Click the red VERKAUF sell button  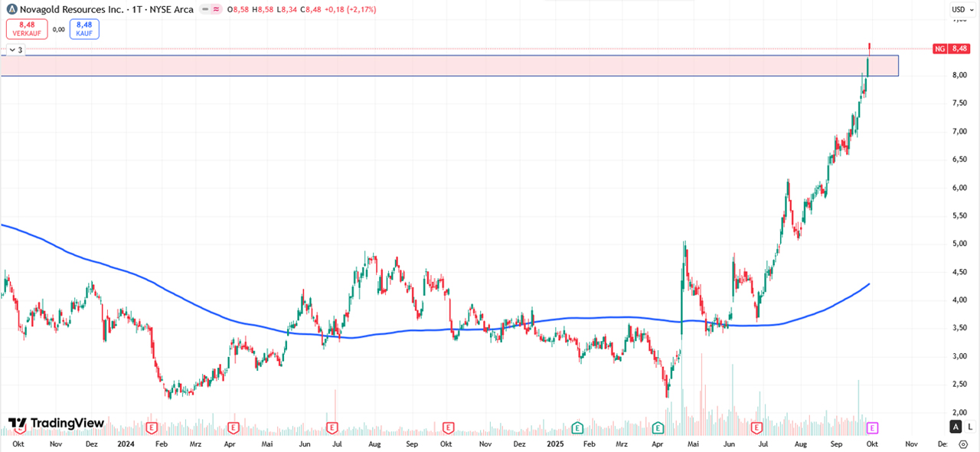[x=26, y=29]
